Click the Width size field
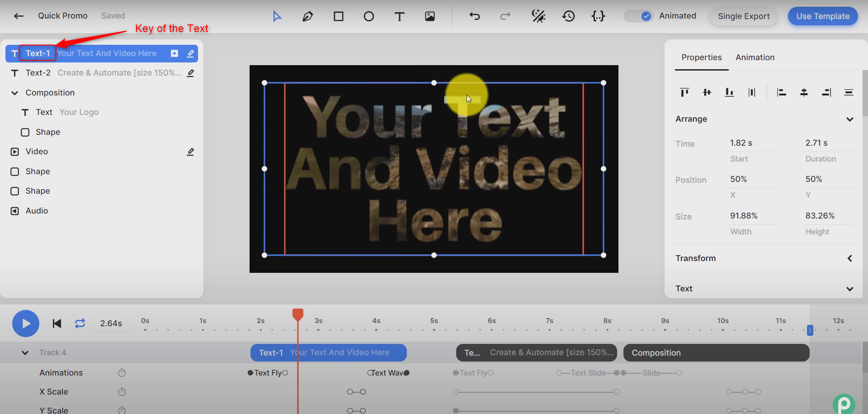The width and height of the screenshot is (868, 414). 753,216
